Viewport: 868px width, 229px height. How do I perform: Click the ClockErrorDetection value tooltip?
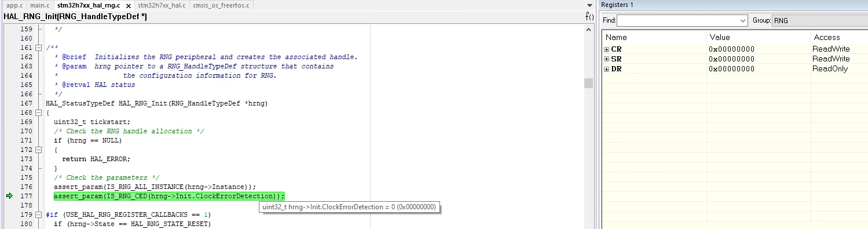pos(349,207)
